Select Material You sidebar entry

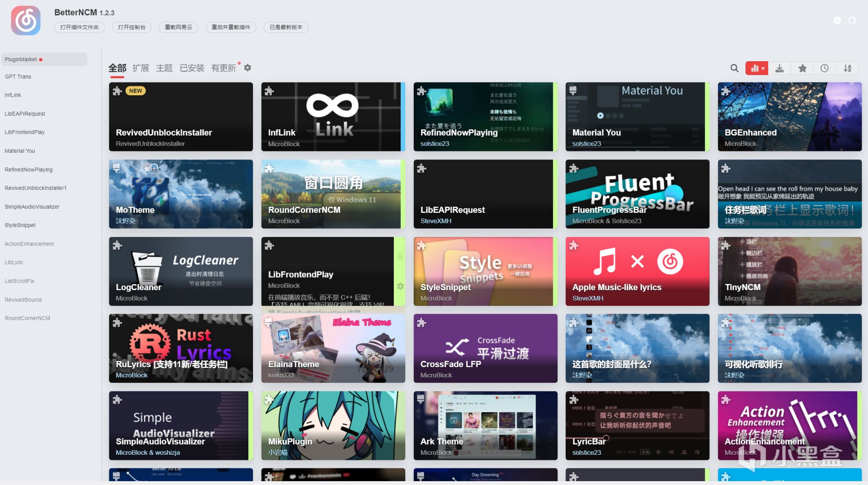(x=20, y=151)
